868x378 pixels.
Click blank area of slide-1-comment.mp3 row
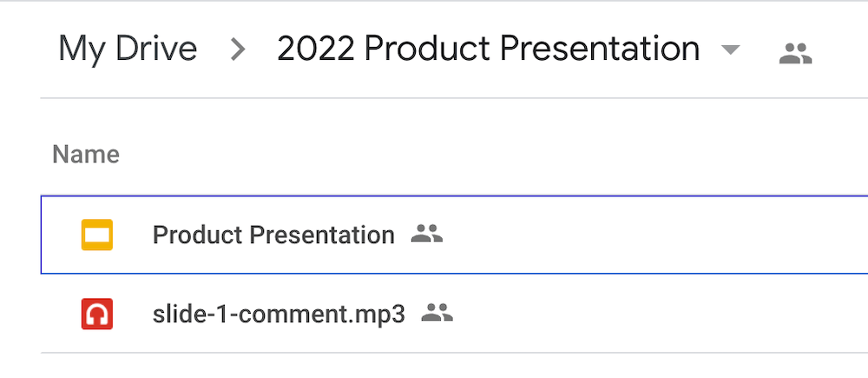pyautogui.click(x=659, y=314)
